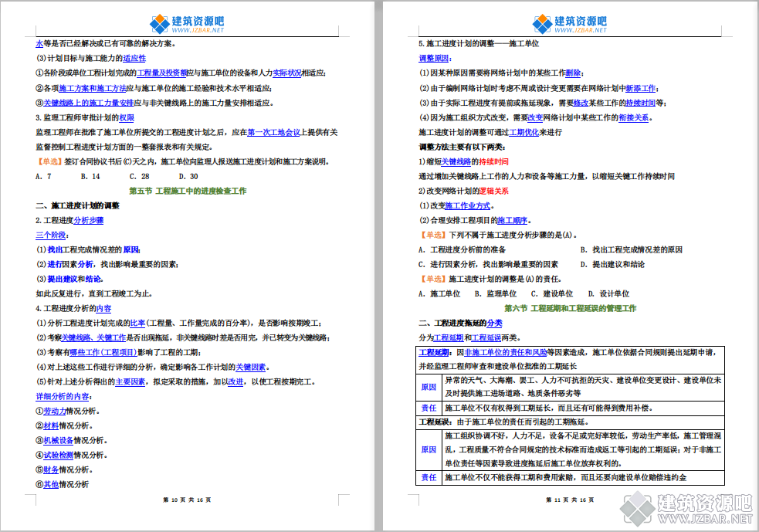Click underlined 衔接关系
This screenshot has width=759, height=532.
[x=633, y=117]
